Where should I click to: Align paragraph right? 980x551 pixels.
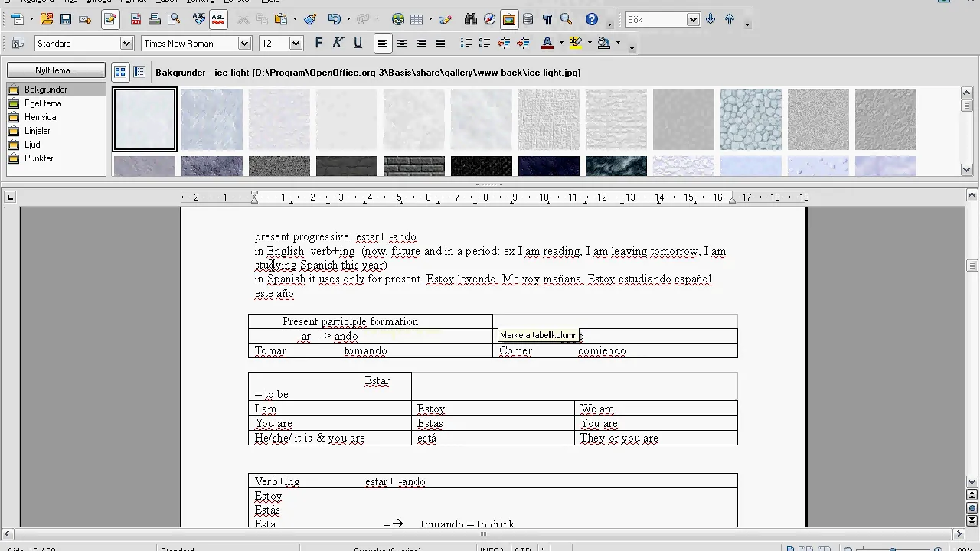[421, 44]
